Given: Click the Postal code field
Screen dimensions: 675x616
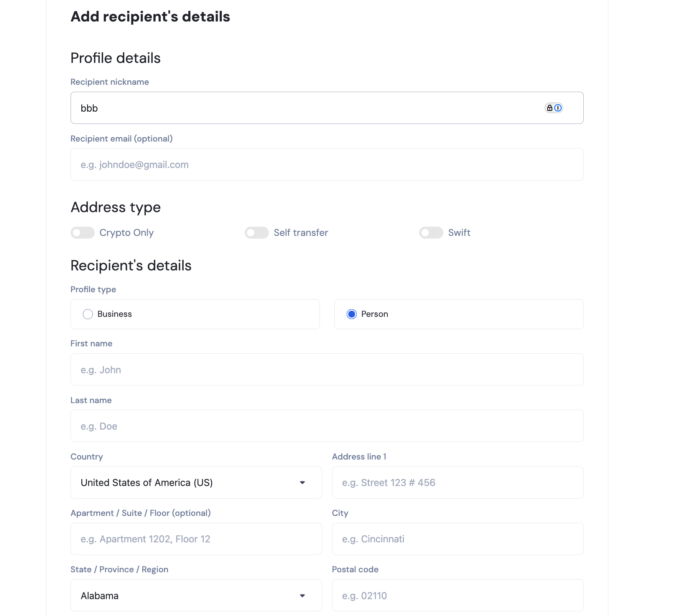Looking at the screenshot, I should click(x=458, y=596).
